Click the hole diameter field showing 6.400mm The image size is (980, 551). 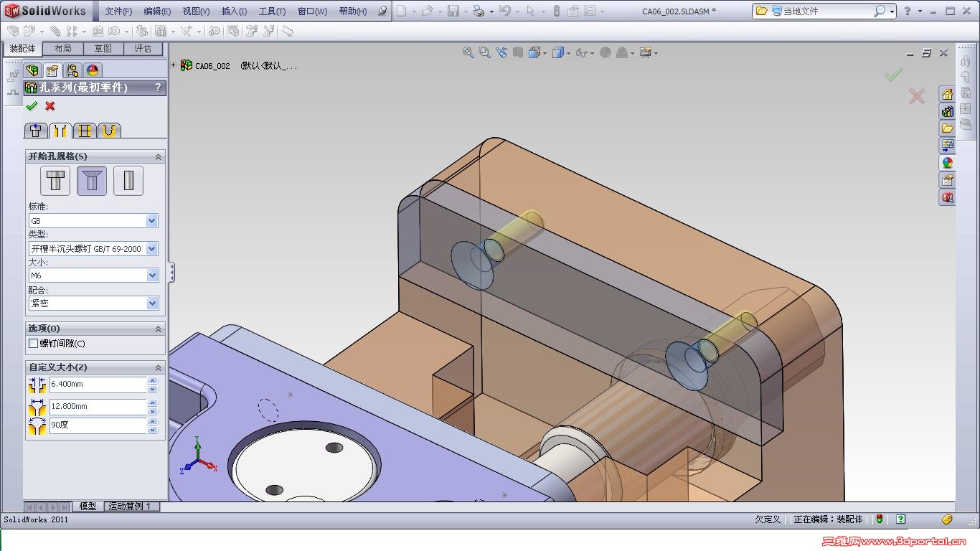pos(98,385)
